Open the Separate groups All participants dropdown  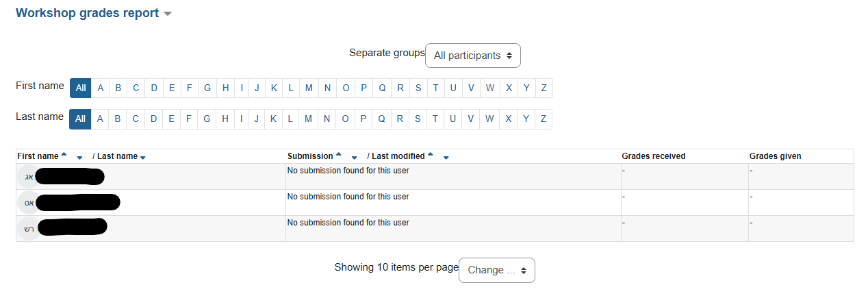473,56
